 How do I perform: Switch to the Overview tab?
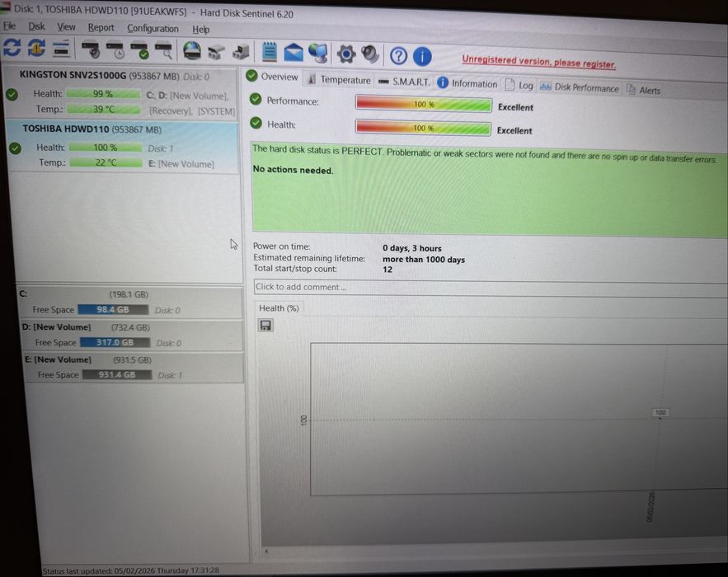(272, 77)
